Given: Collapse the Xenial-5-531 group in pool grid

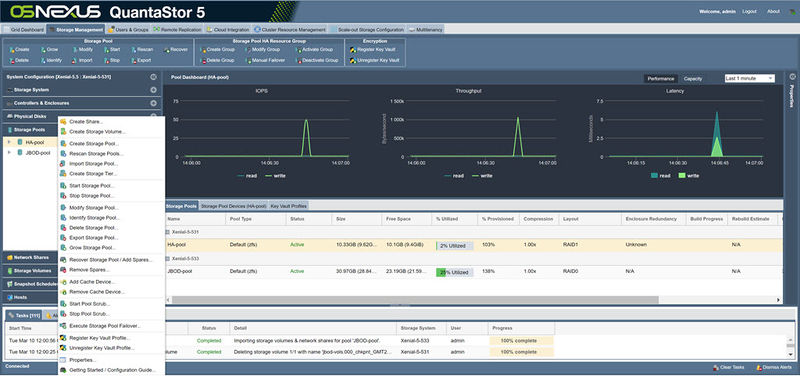Looking at the screenshot, I should coord(167,232).
